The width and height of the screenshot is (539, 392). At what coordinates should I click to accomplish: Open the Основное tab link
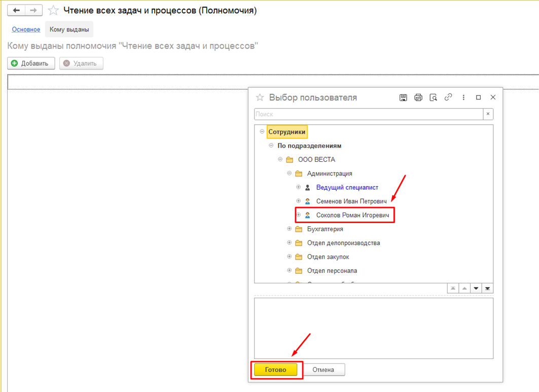(x=26, y=29)
